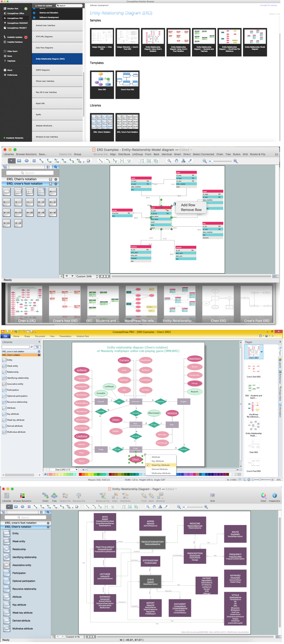This screenshot has height=644, width=284.
Task: Pick red swatch in Windows color palette
Action: pyautogui.click(x=80, y=474)
